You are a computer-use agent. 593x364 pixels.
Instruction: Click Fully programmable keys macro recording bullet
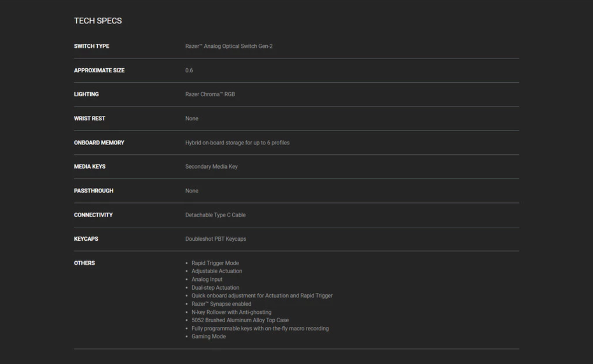click(260, 329)
